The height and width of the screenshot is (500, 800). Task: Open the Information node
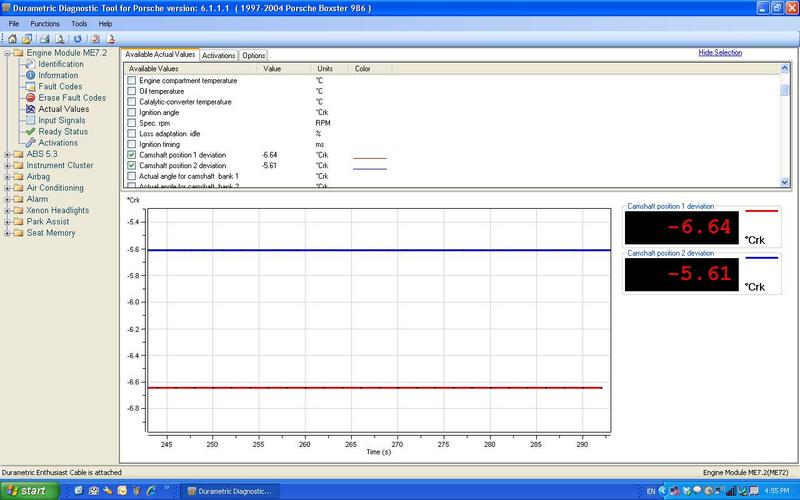[57, 76]
